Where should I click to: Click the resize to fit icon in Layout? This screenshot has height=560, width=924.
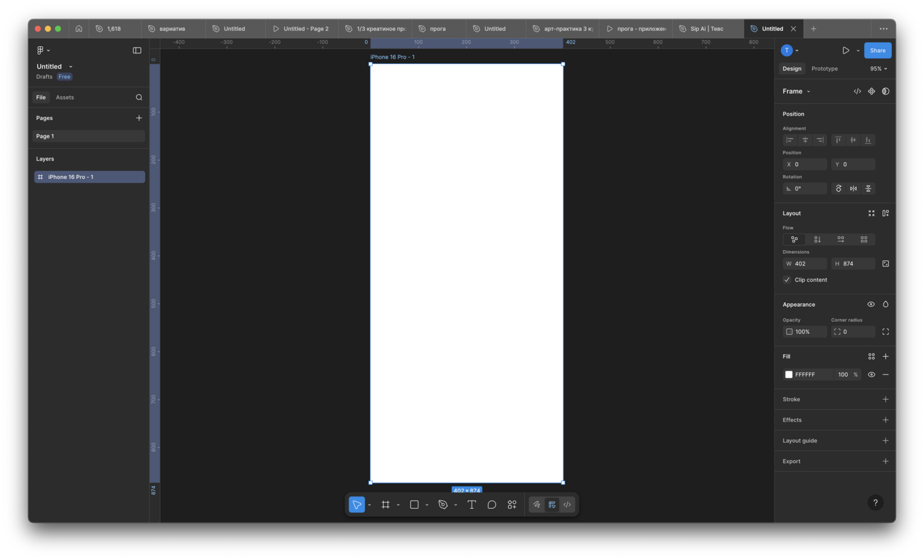pos(871,214)
